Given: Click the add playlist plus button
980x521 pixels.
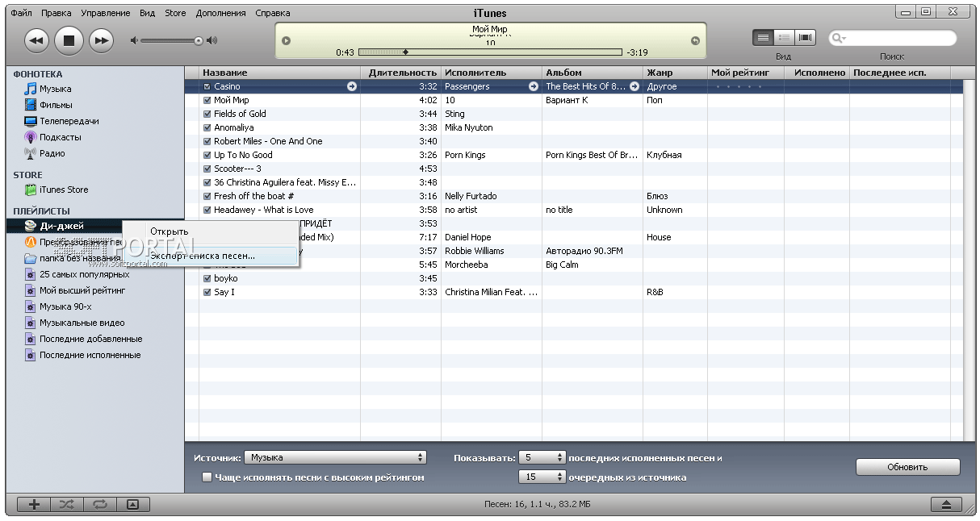Looking at the screenshot, I should (x=34, y=504).
